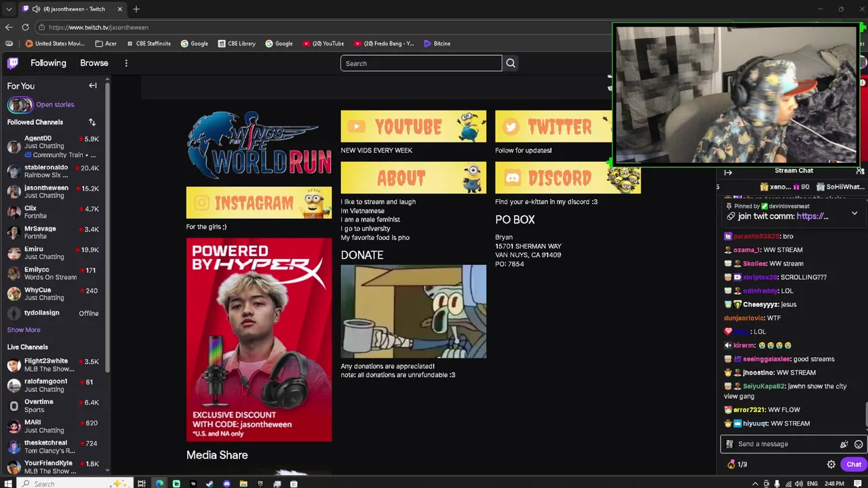Screen dimensions: 868x488
Task: Collapse the For You sidebar
Action: (93, 86)
